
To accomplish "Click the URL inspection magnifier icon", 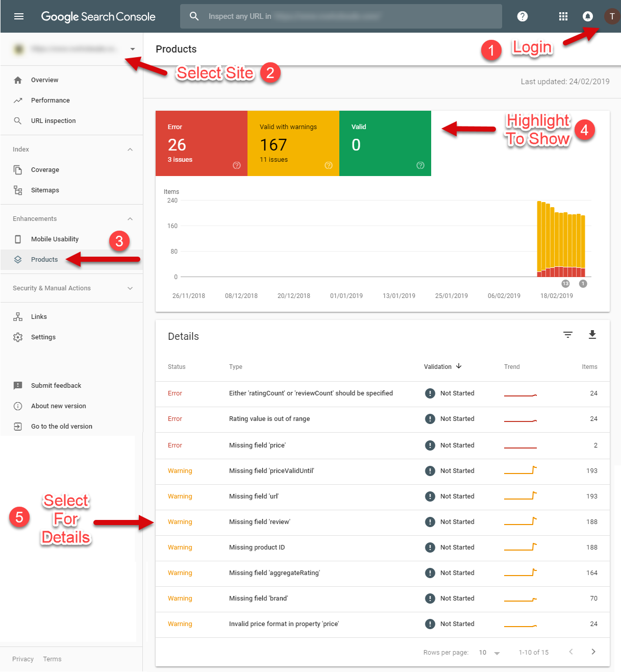I will click(x=18, y=121).
